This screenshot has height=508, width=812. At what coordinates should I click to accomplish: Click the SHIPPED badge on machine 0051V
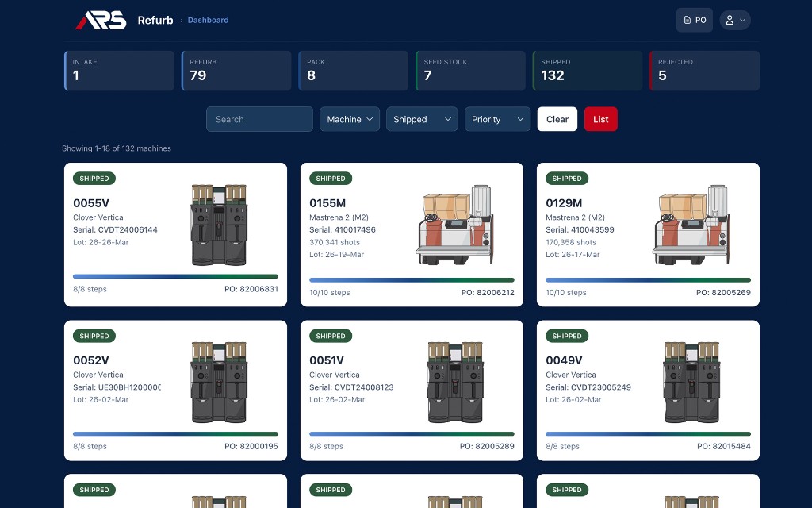tap(330, 336)
